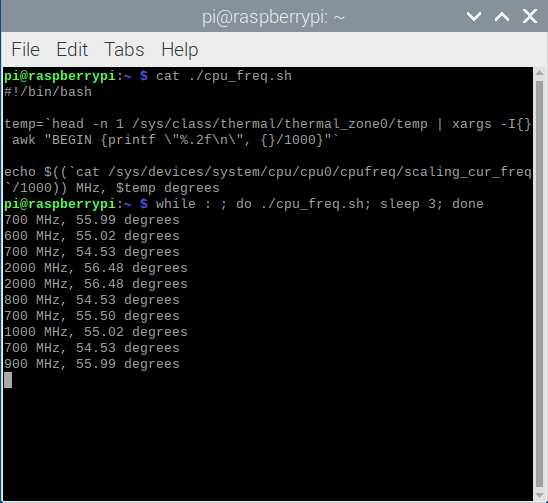
Task: Click the '700 MHz, 55.50 degrees' line
Action: (x=92, y=316)
